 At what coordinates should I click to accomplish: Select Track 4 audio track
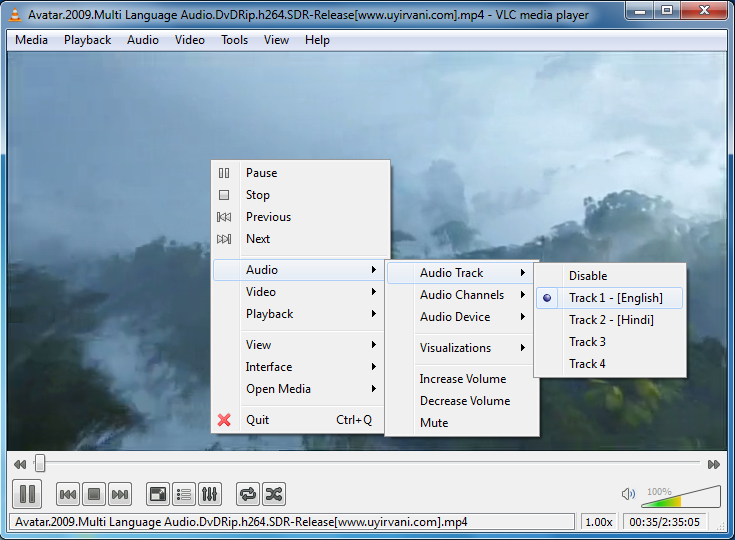tap(609, 364)
